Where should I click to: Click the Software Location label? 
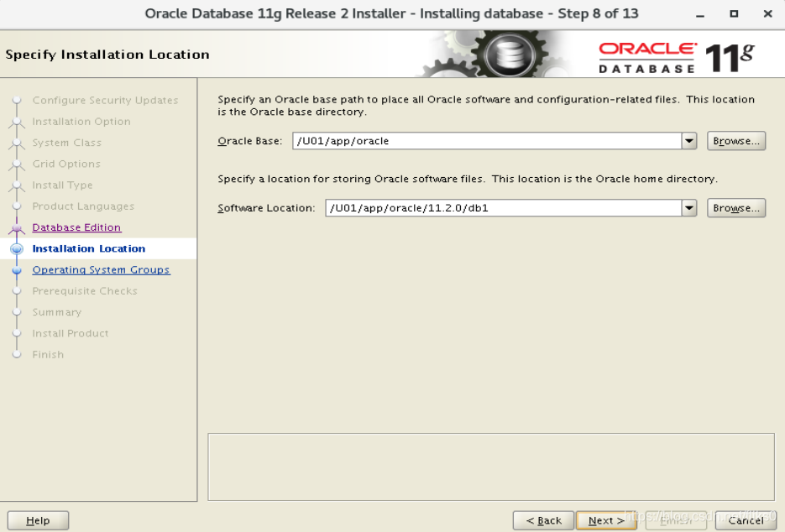266,208
